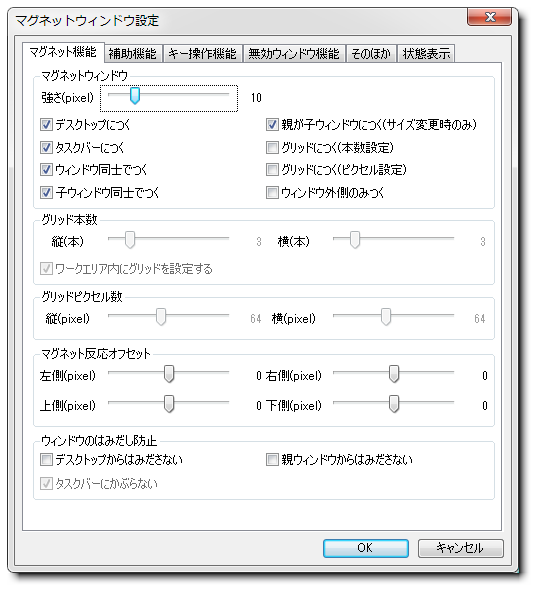Click the 強さ value 10
The image size is (538, 592).
[256, 98]
